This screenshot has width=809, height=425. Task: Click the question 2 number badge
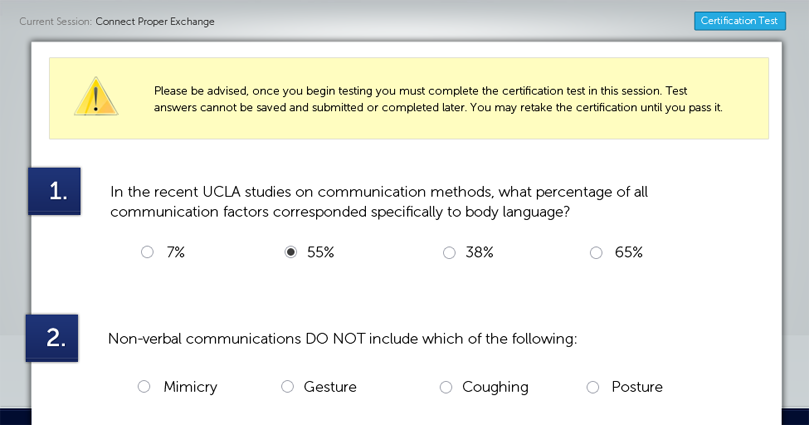[x=53, y=338]
